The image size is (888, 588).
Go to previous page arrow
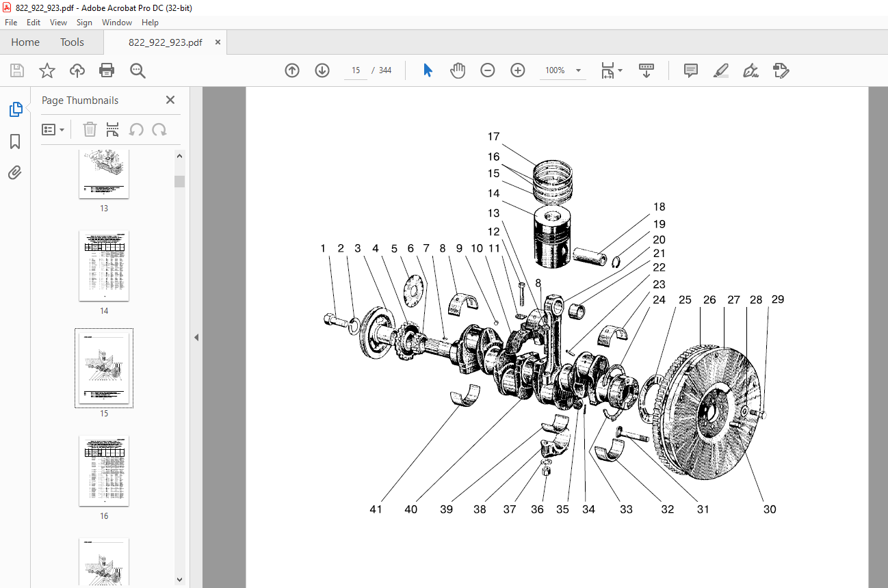pyautogui.click(x=292, y=70)
